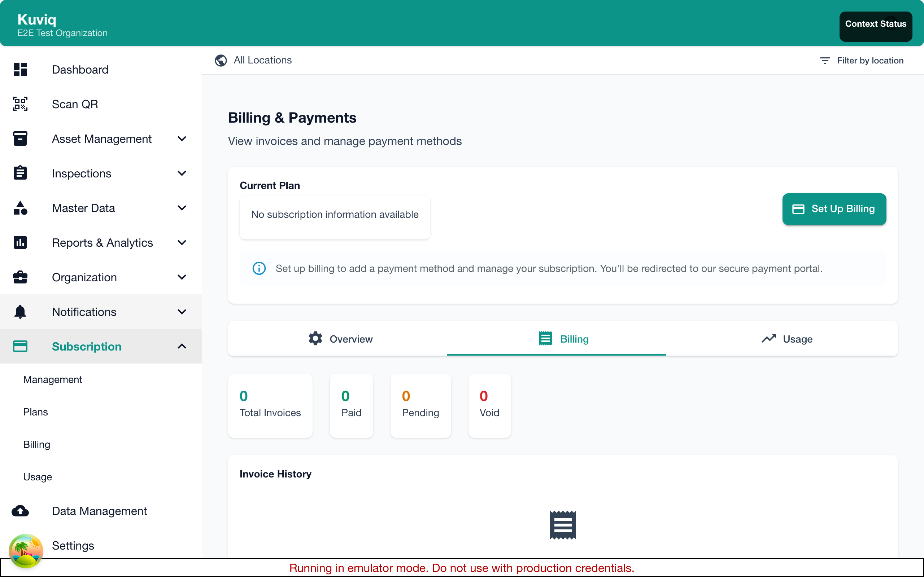Open the Plans page under Subscription

(x=35, y=412)
